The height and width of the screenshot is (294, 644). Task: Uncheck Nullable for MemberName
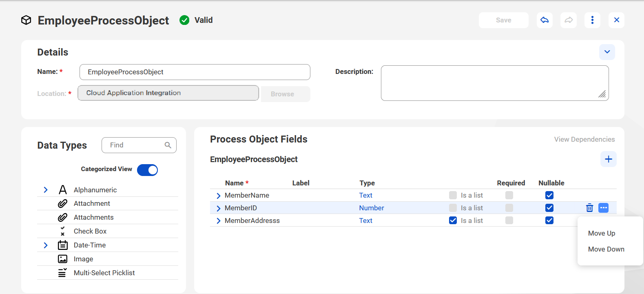pyautogui.click(x=549, y=195)
